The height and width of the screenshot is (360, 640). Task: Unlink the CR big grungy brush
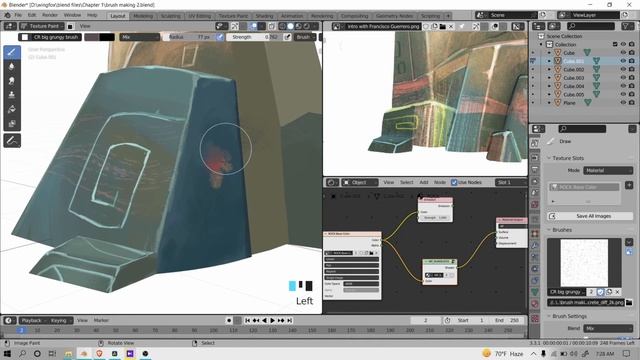pyautogui.click(x=617, y=292)
